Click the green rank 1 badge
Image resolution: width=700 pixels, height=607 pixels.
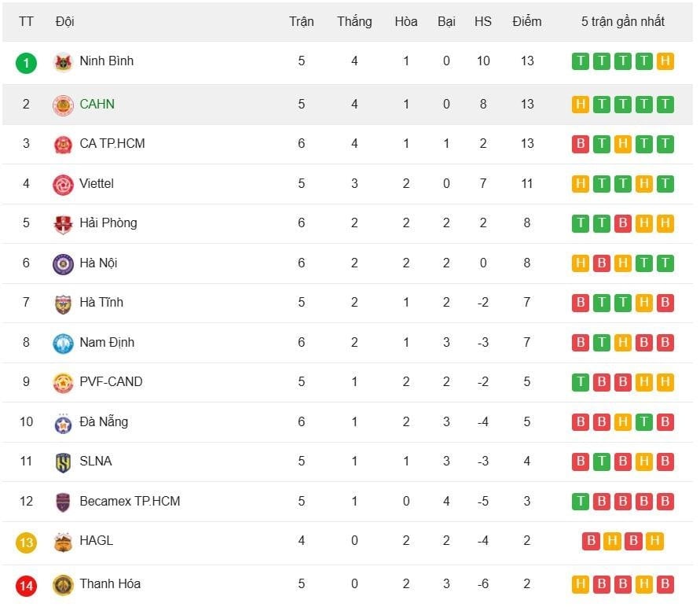pos(26,62)
